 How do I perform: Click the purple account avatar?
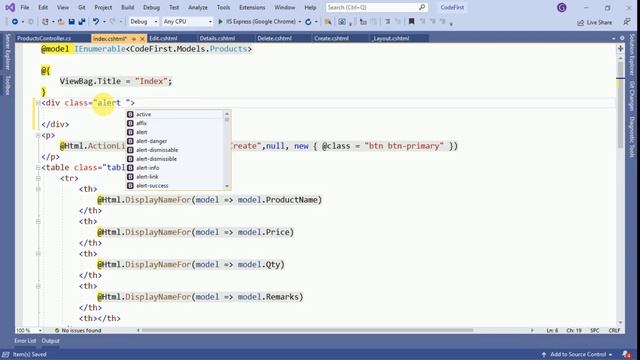[x=562, y=7]
